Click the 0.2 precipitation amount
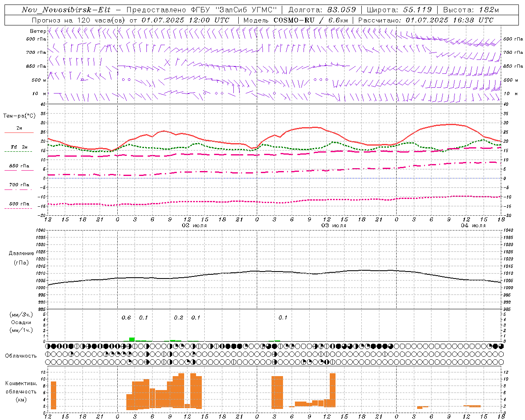Screen dimensions: 525x420 178,318
